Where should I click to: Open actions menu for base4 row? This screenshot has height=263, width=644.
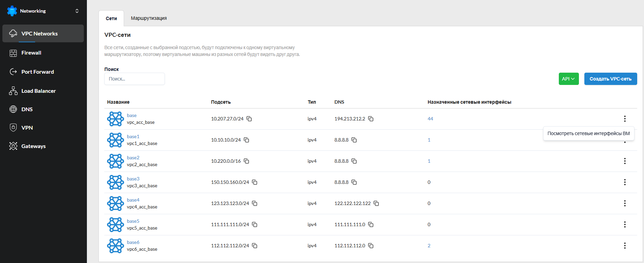tap(625, 203)
